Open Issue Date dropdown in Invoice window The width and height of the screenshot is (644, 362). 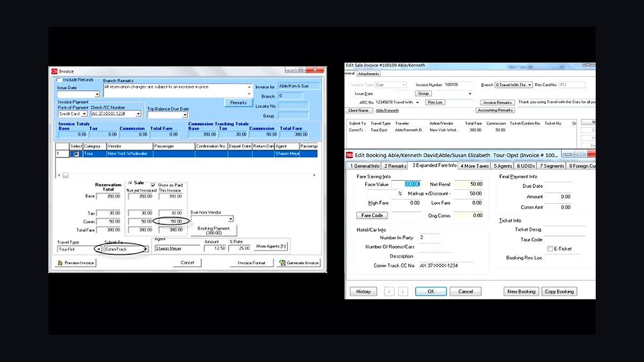[x=97, y=94]
